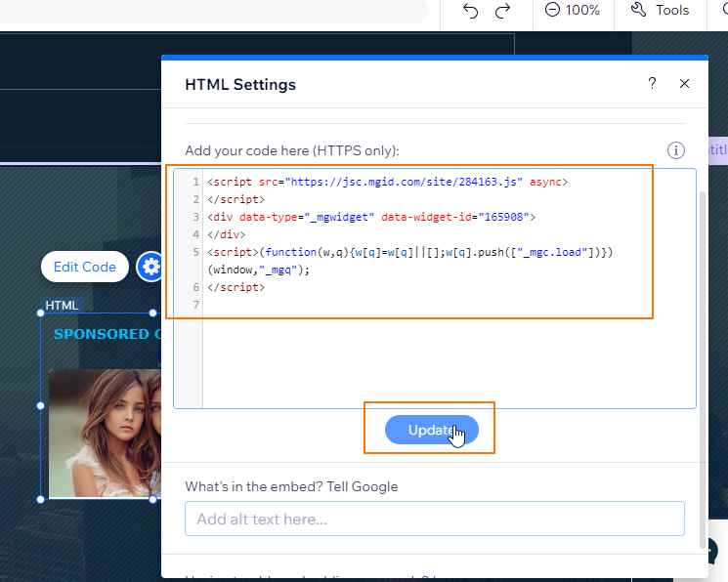Viewport: 728px width, 582px height.
Task: Open settings gear next to Edit Code
Action: click(x=150, y=267)
